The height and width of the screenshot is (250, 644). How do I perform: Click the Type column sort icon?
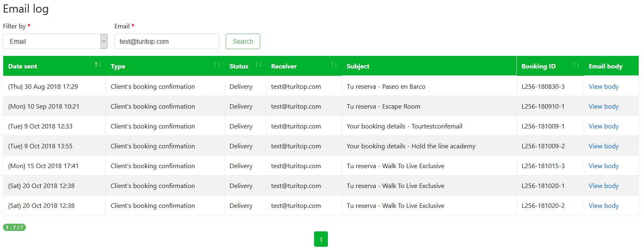[217, 65]
